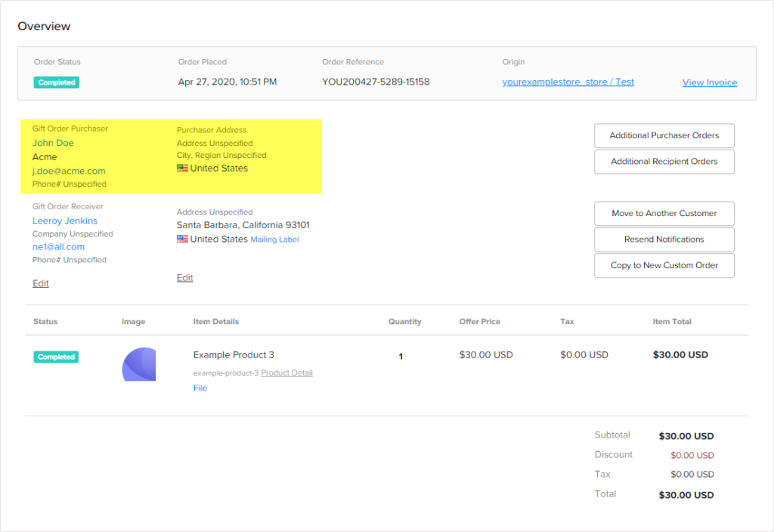Click the Item Total column header
This screenshot has height=532, width=774.
point(672,322)
